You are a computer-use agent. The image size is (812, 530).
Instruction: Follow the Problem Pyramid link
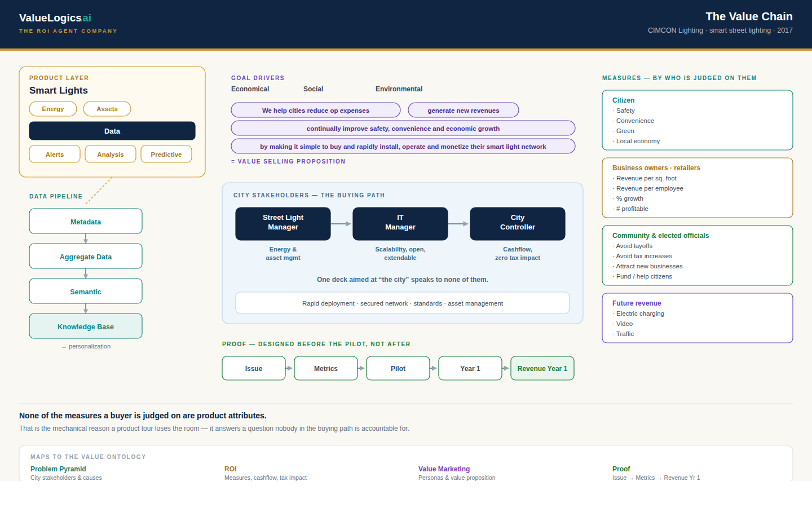point(58,469)
